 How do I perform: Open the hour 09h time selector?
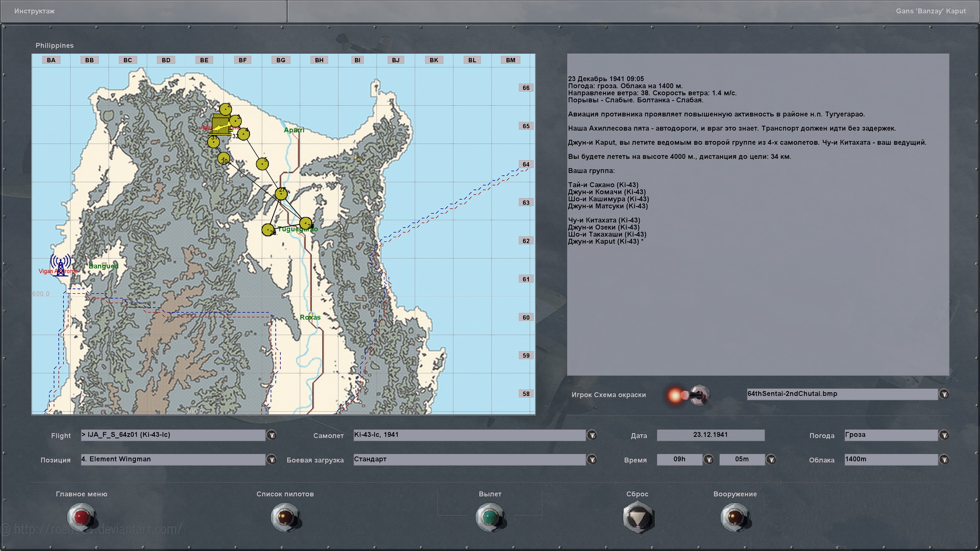708,460
